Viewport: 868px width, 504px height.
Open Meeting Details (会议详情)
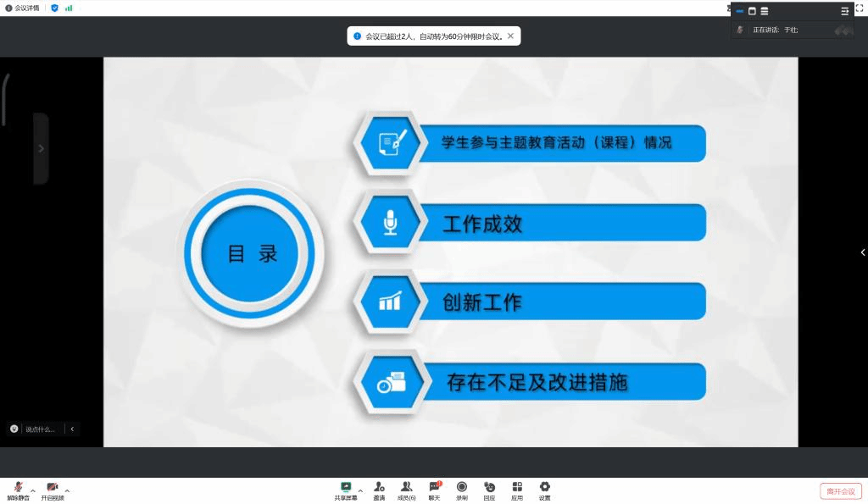22,8
